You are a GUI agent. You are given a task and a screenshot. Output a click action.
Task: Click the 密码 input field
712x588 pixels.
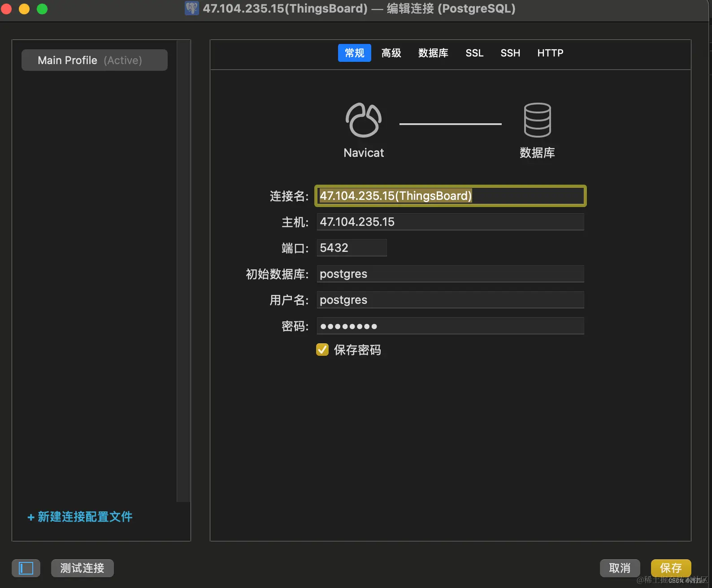click(451, 326)
